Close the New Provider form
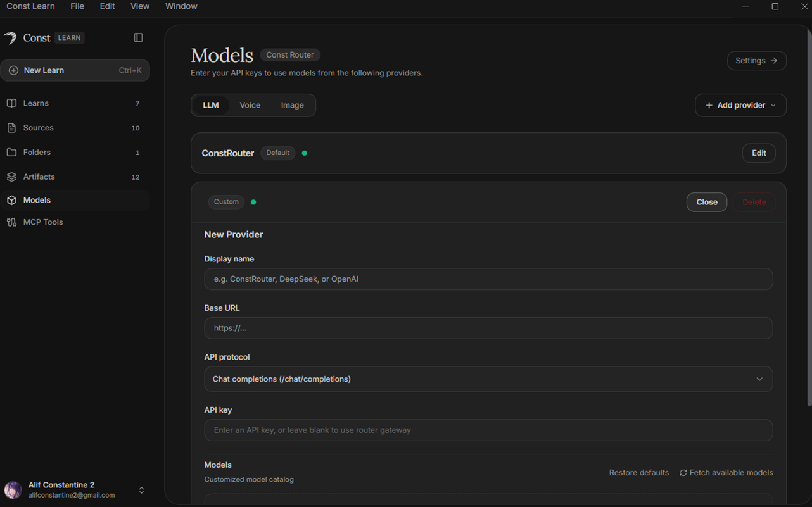The height and width of the screenshot is (507, 812). click(707, 202)
